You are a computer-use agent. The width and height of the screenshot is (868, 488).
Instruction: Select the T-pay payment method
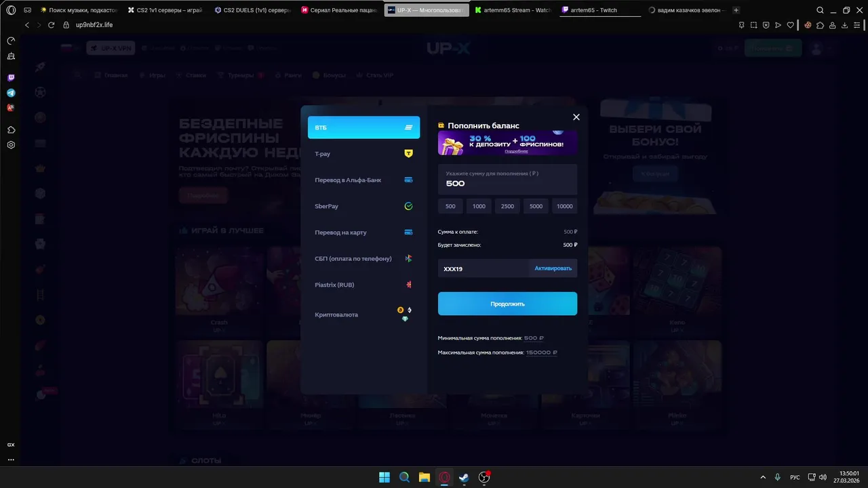point(363,154)
